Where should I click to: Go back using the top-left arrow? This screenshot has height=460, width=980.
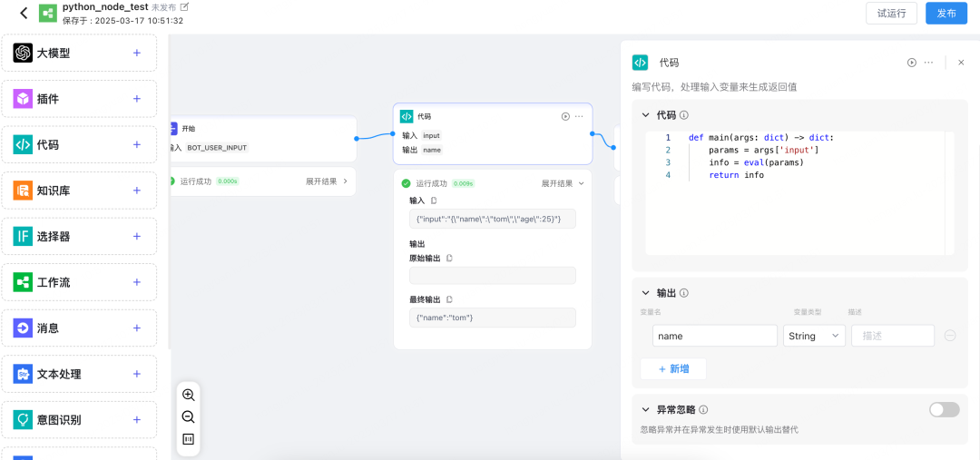tap(24, 13)
